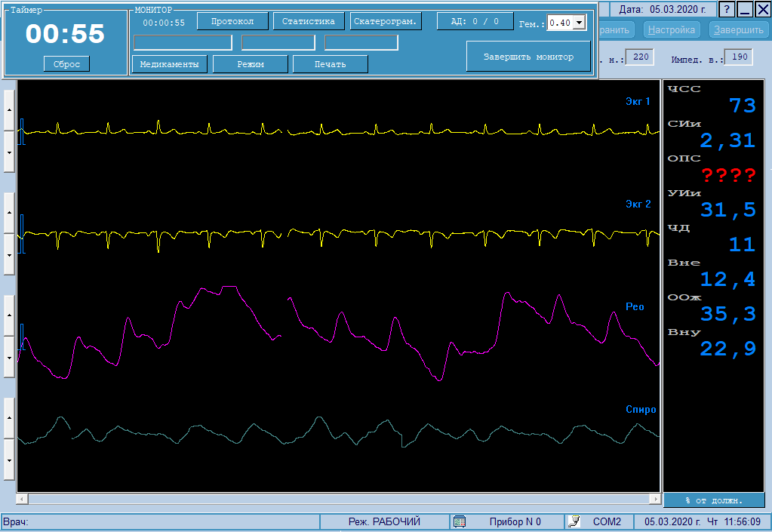Click horizontal scrollbar right arrow
Screen dimensions: 772x532
[655, 499]
